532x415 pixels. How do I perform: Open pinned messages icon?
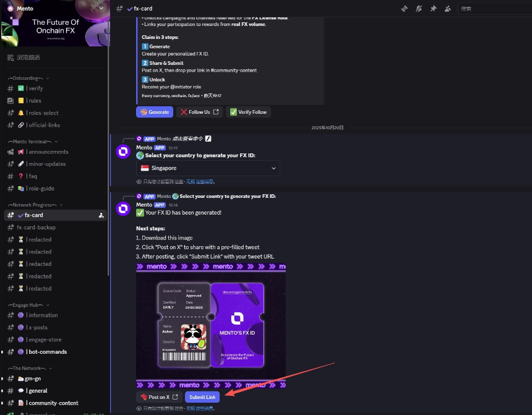[433, 9]
